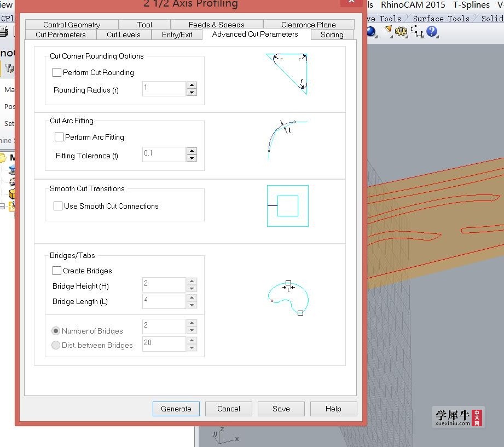This screenshot has height=447, width=504.
Task: Switch to the Solid toolbar tab
Action: [x=492, y=19]
